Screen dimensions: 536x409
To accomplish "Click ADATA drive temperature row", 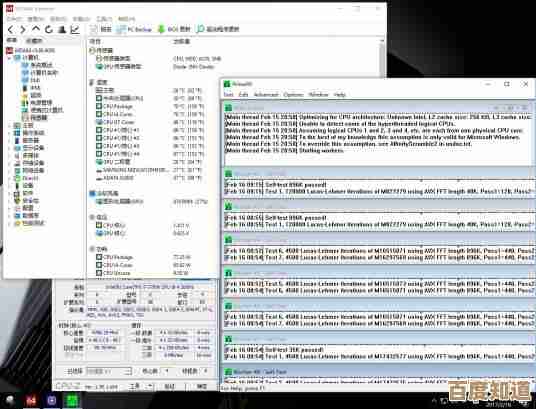I will pyautogui.click(x=150, y=178).
